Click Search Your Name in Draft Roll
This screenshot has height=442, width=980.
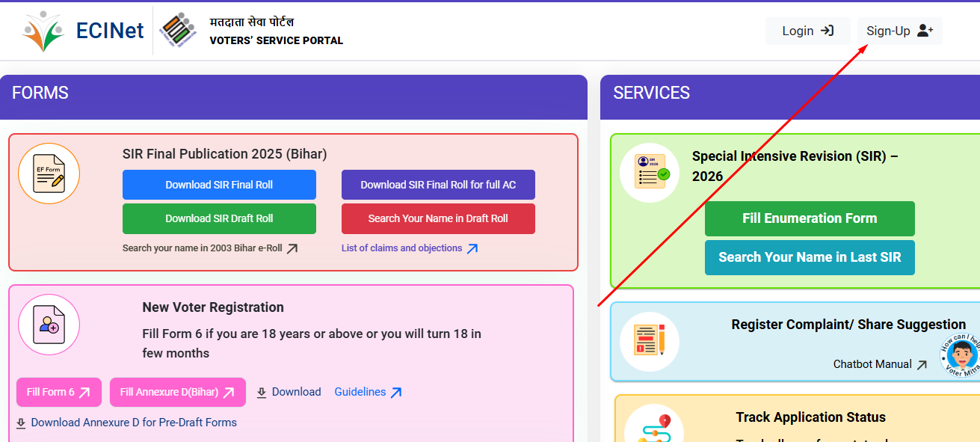point(438,218)
